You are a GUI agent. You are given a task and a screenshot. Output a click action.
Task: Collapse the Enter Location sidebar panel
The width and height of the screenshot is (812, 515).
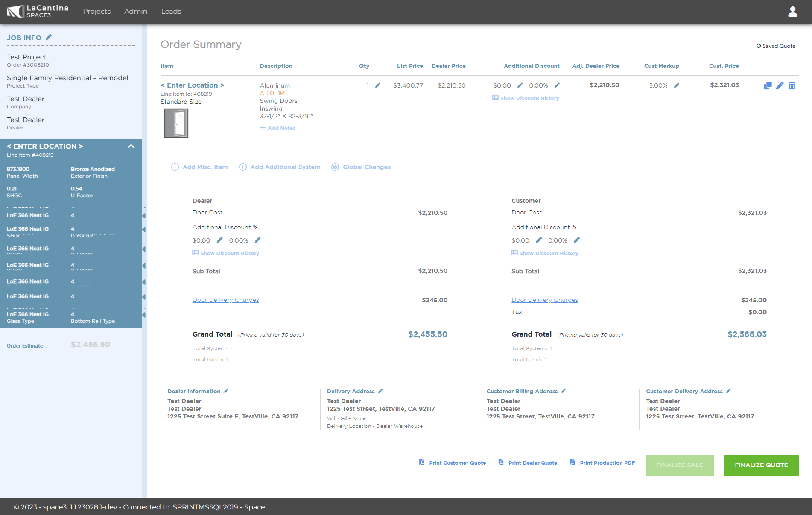(131, 146)
